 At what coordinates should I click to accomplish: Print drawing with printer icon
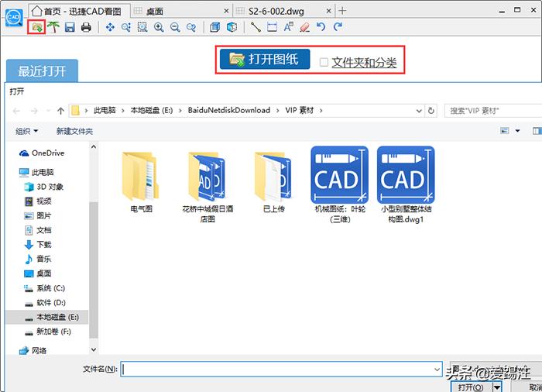point(86,27)
